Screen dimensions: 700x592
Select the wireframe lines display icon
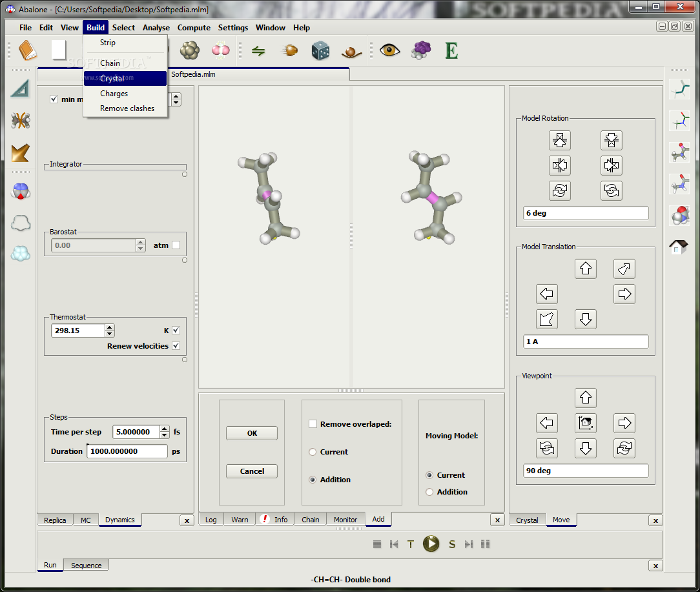[679, 89]
